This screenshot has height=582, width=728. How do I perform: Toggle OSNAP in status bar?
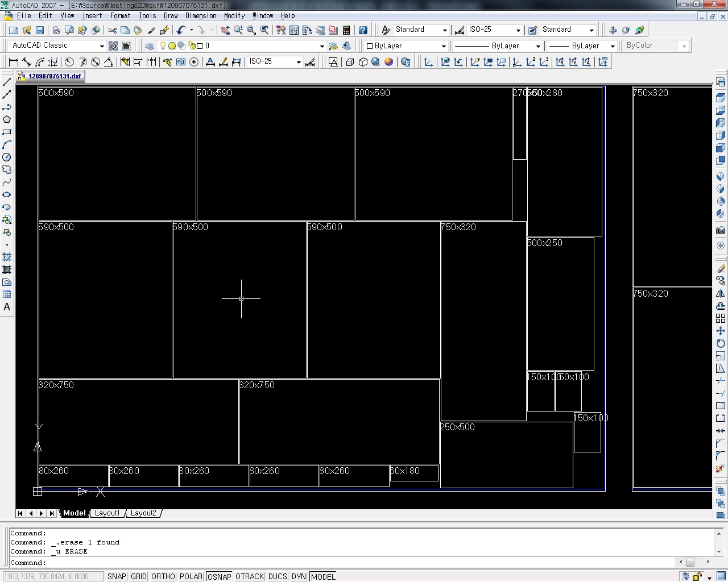[220, 576]
